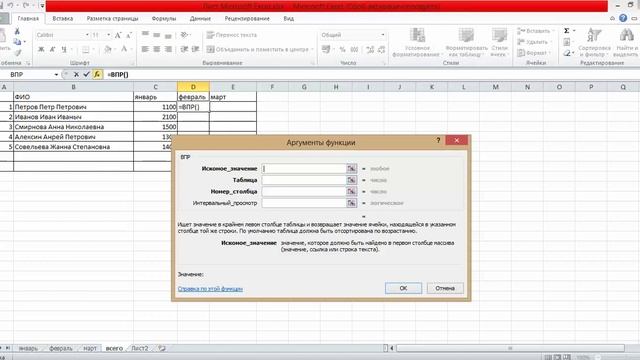The image size is (640, 360).
Task: Click Отмена in Аргументы функции dialog
Action: pyautogui.click(x=445, y=288)
